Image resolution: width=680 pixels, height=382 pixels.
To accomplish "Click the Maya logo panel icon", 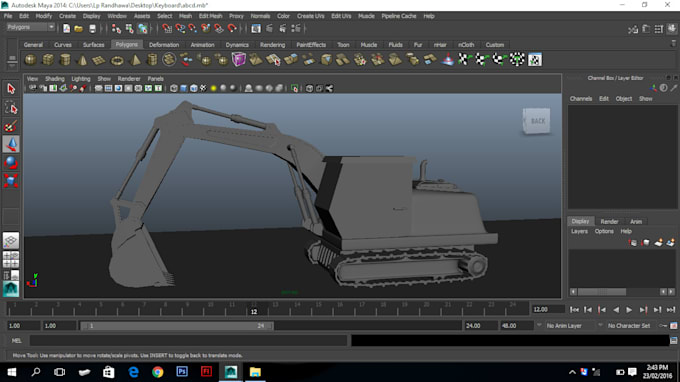I will coord(11,289).
